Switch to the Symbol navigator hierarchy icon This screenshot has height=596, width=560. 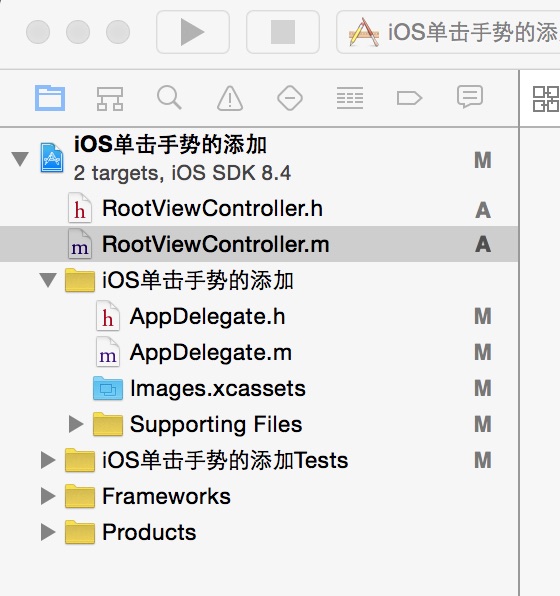pos(109,98)
